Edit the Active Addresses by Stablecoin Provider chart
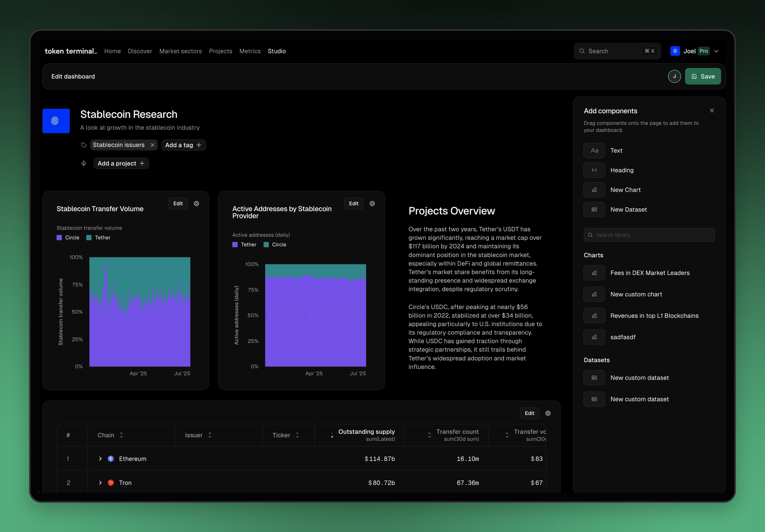The height and width of the screenshot is (532, 765). tap(353, 203)
